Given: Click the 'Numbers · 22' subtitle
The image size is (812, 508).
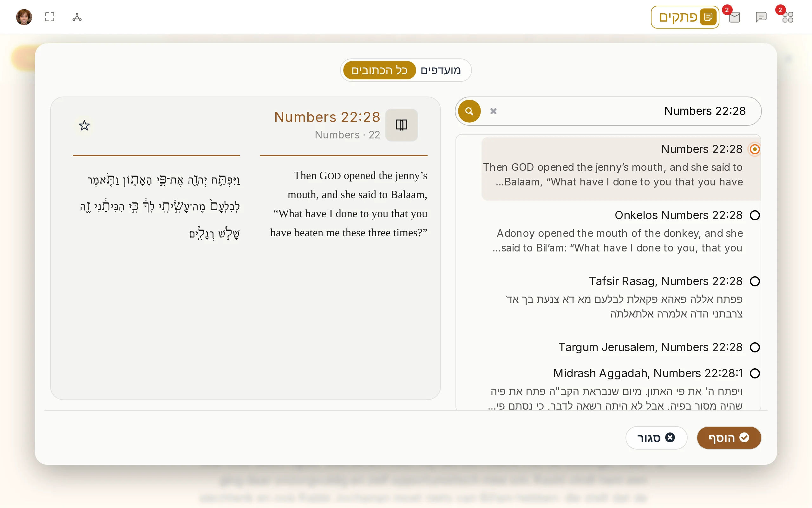Looking at the screenshot, I should (x=347, y=135).
